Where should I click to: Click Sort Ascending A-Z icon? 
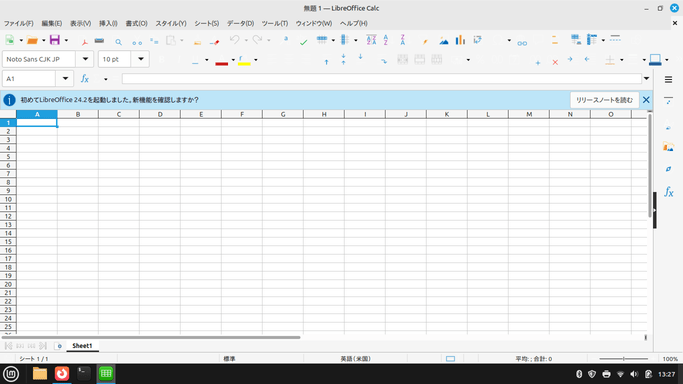386,40
